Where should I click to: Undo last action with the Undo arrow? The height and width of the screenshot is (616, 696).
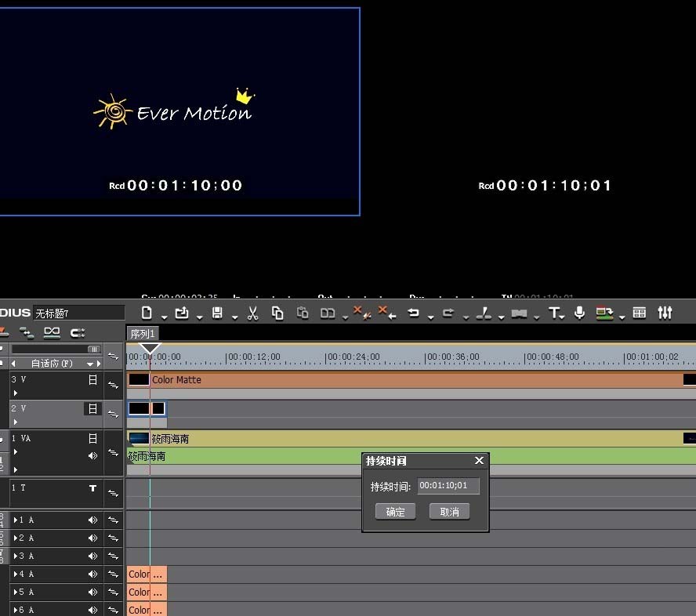(413, 313)
